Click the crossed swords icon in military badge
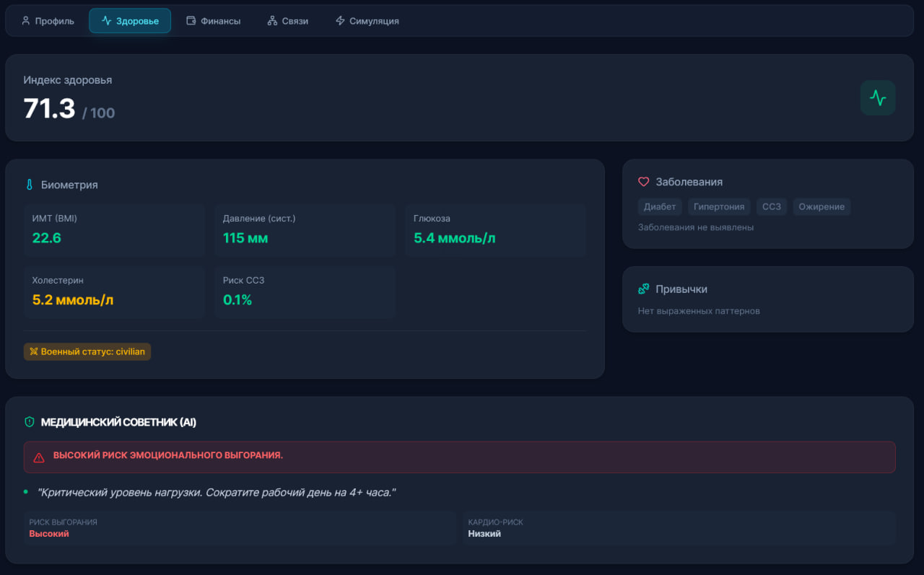Viewport: 924px width, 575px height. pos(33,352)
